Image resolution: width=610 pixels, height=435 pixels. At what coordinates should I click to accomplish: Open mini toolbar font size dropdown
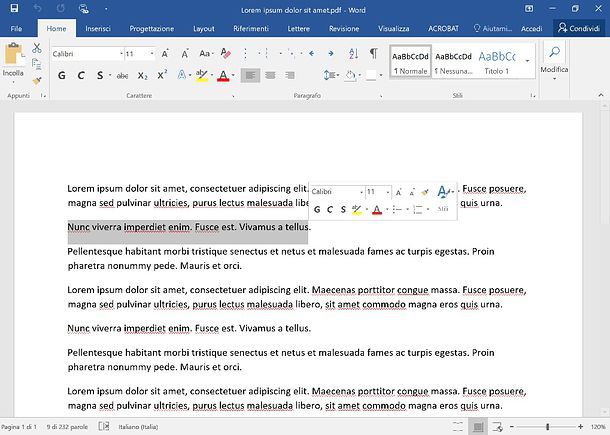click(387, 192)
